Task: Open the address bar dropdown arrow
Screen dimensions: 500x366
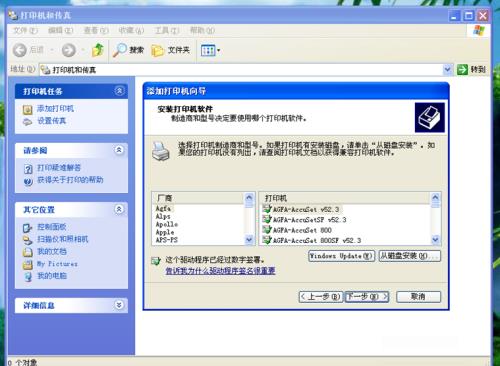Action: point(447,69)
